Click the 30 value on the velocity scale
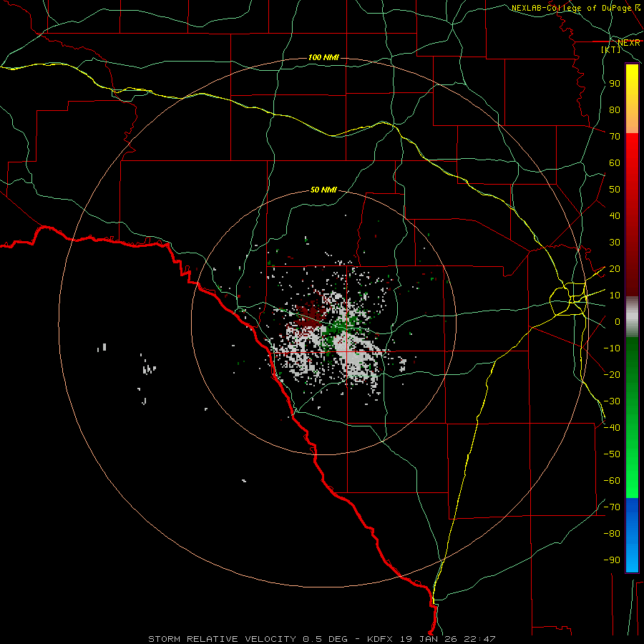The height and width of the screenshot is (644, 644). pos(615,243)
